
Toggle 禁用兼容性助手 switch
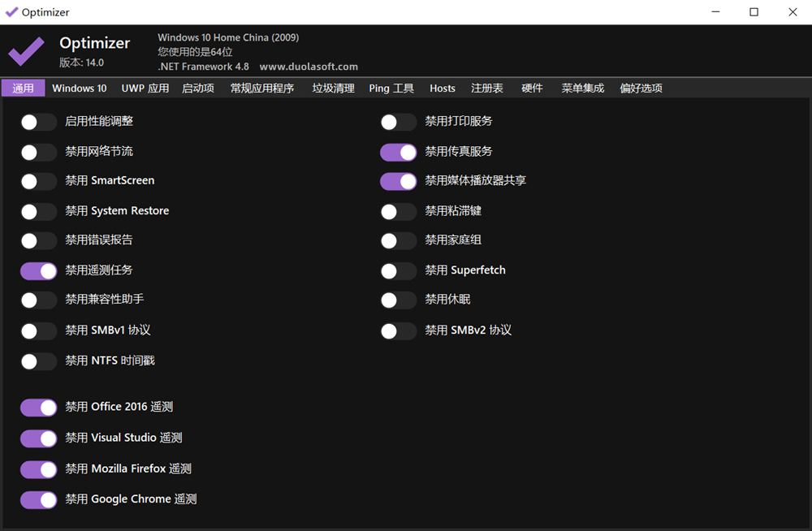pos(38,300)
